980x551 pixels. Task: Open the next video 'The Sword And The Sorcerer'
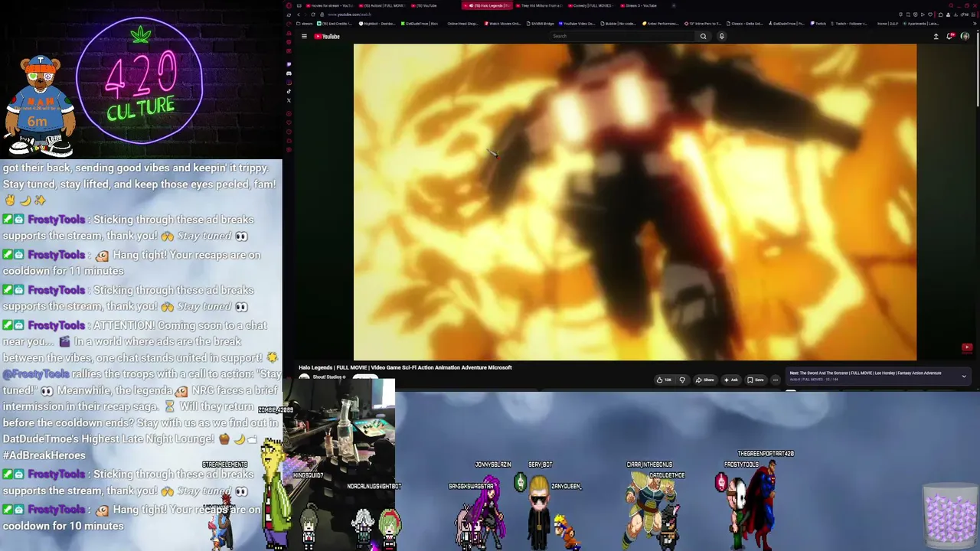(x=865, y=373)
